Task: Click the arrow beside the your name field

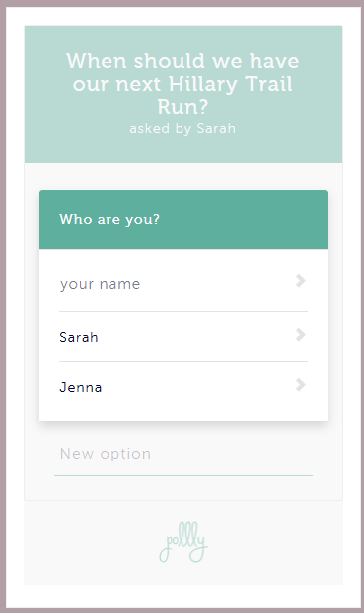Action: click(300, 280)
